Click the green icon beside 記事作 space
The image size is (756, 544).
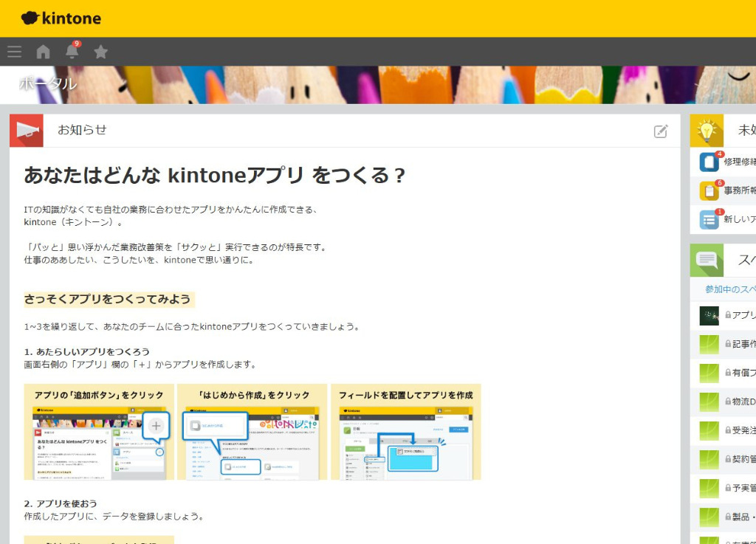(x=709, y=345)
